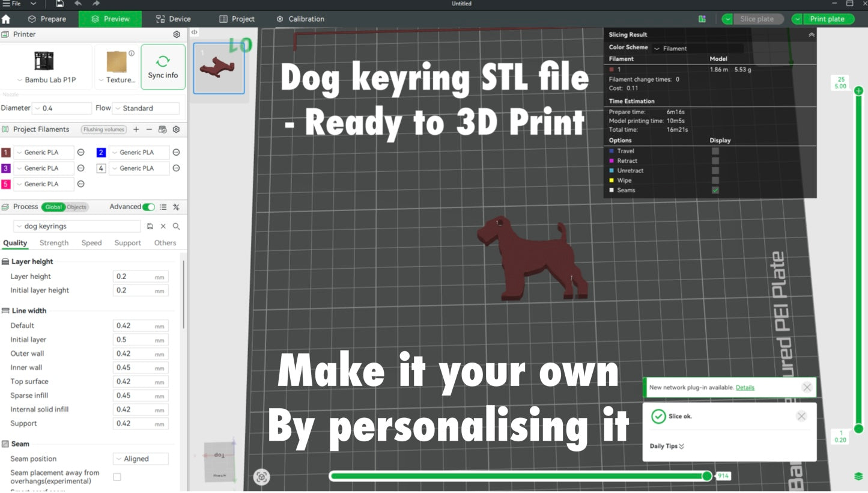Open the Strength settings tab
The image size is (868, 493).
pyautogui.click(x=54, y=243)
